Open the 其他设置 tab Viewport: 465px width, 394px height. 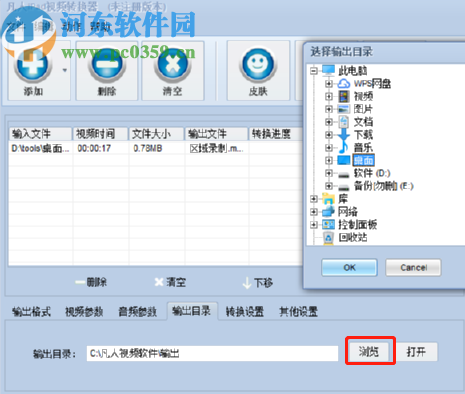coord(298,312)
